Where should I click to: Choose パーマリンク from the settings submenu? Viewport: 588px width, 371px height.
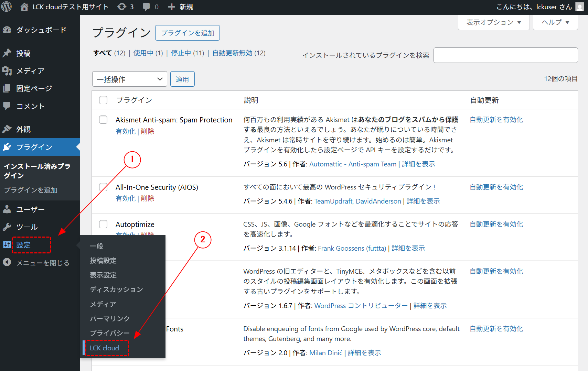[110, 318]
